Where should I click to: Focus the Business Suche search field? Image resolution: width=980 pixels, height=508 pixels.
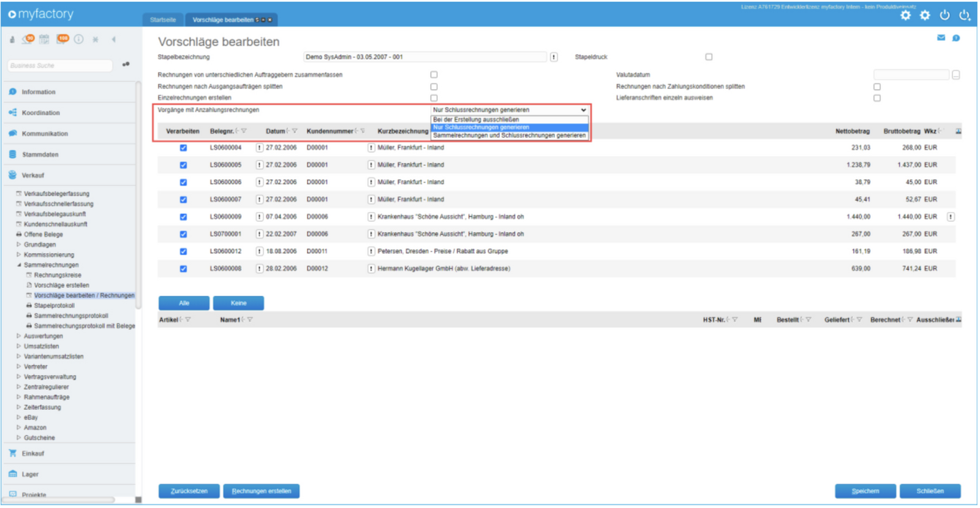[x=60, y=66]
